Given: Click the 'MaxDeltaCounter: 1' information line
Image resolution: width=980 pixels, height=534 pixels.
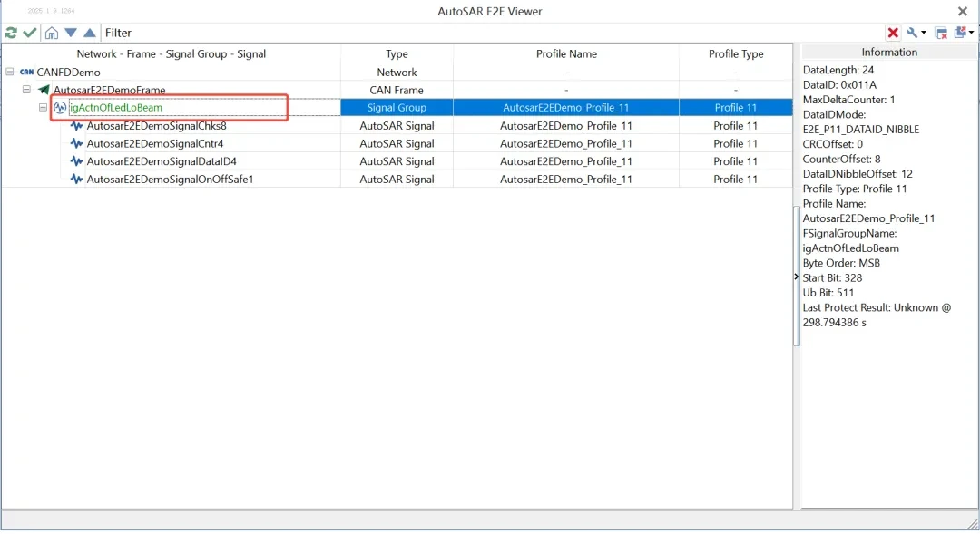Looking at the screenshot, I should point(848,100).
